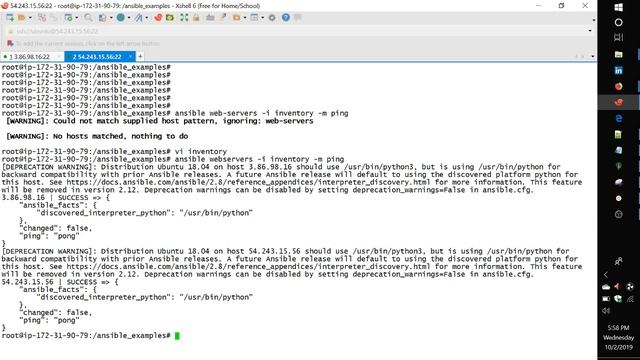Click the Find magnifier icon
Screen dimensions: 640x360
tap(88, 18)
